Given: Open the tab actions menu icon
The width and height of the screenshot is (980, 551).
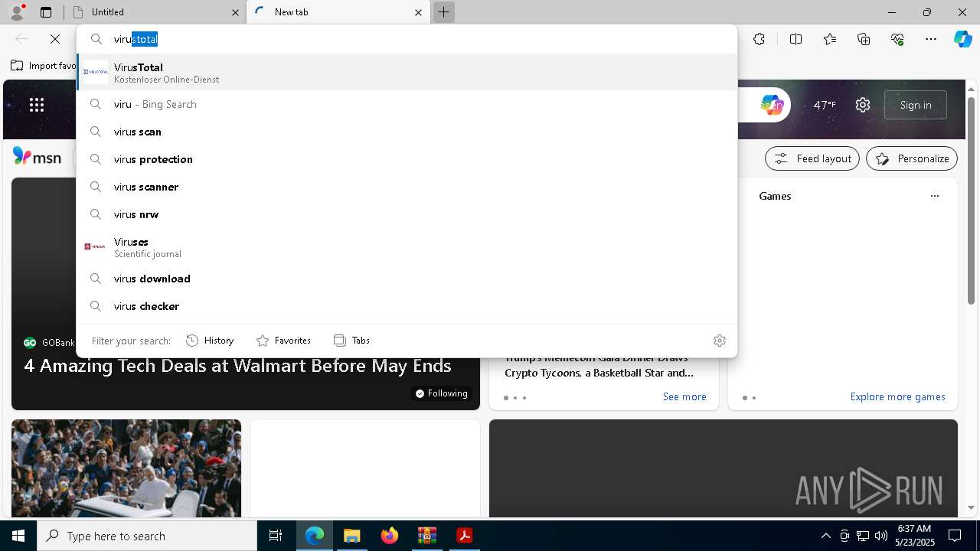Looking at the screenshot, I should tap(46, 12).
